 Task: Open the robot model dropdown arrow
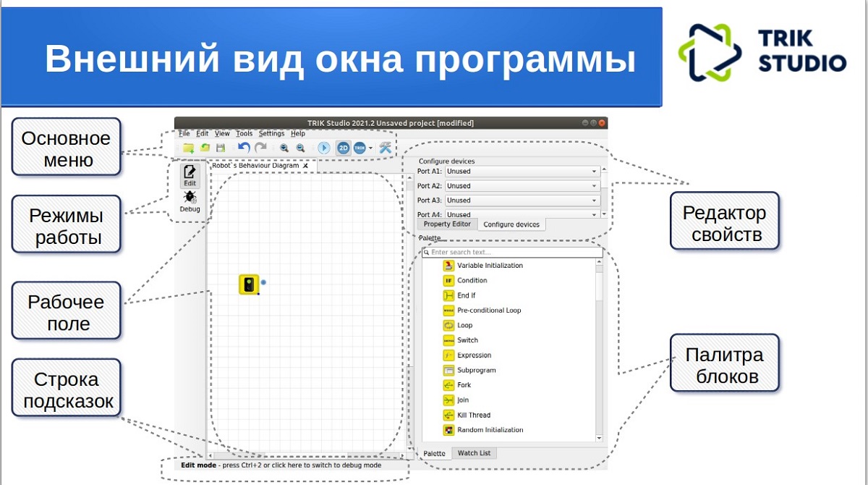tap(370, 148)
